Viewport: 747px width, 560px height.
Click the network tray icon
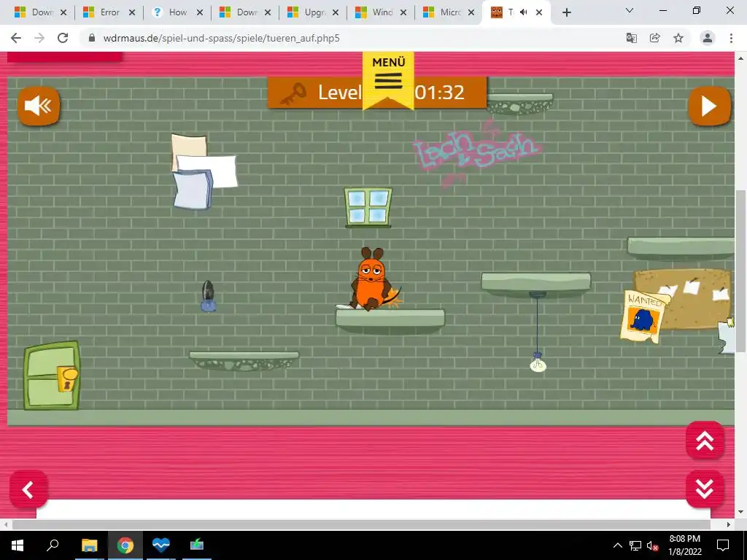(635, 545)
